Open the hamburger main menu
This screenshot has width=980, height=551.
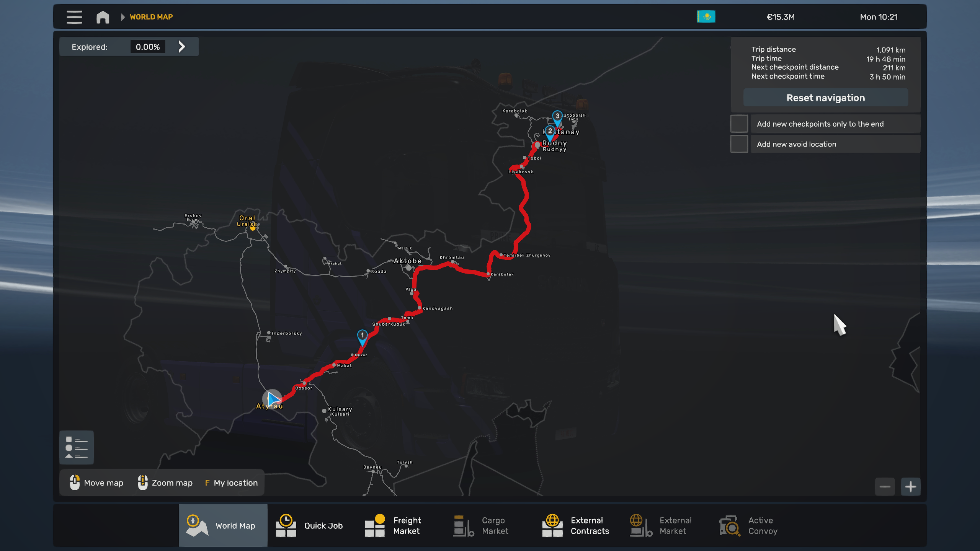pos(74,17)
